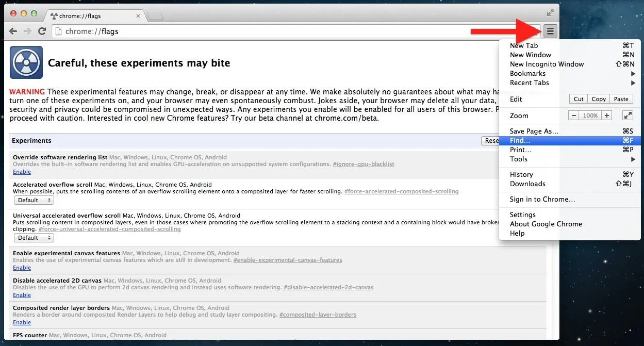Reload the chrome://flags page
This screenshot has height=346, width=644.
click(42, 31)
